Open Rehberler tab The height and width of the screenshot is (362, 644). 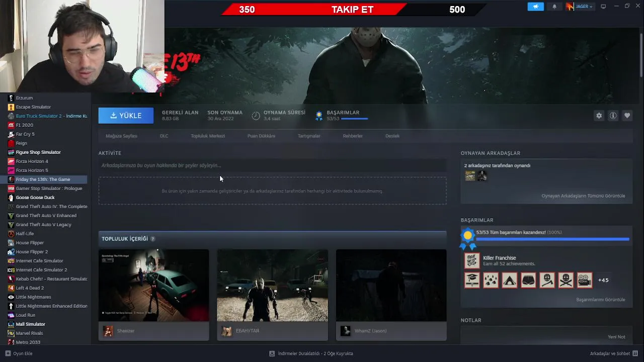353,136
